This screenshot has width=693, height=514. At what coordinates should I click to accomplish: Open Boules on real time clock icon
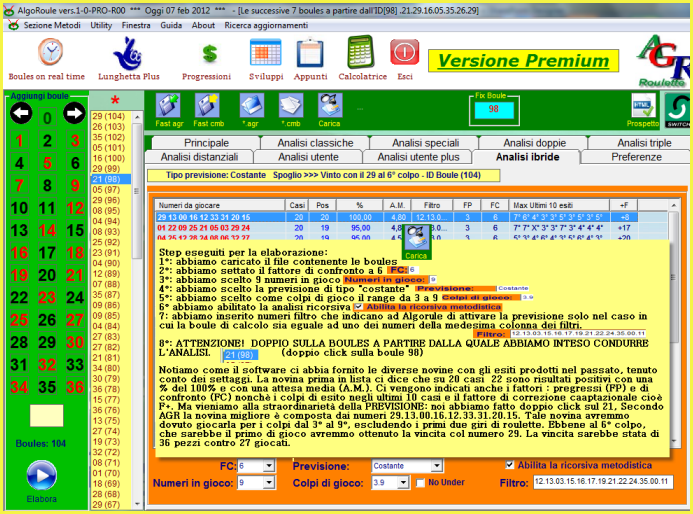(49, 53)
